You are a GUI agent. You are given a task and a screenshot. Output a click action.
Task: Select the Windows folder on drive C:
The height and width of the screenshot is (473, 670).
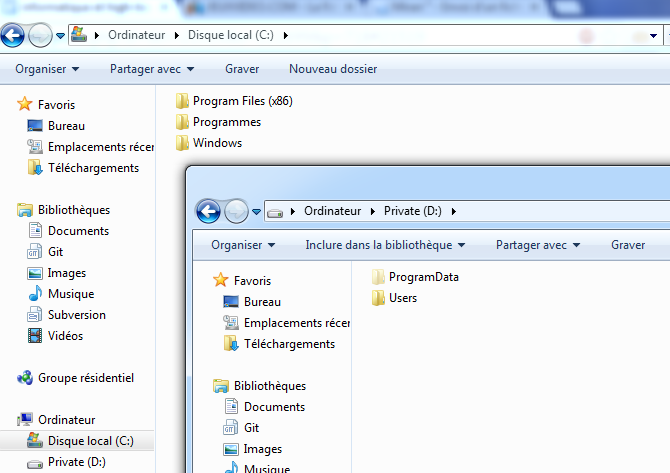(x=217, y=143)
